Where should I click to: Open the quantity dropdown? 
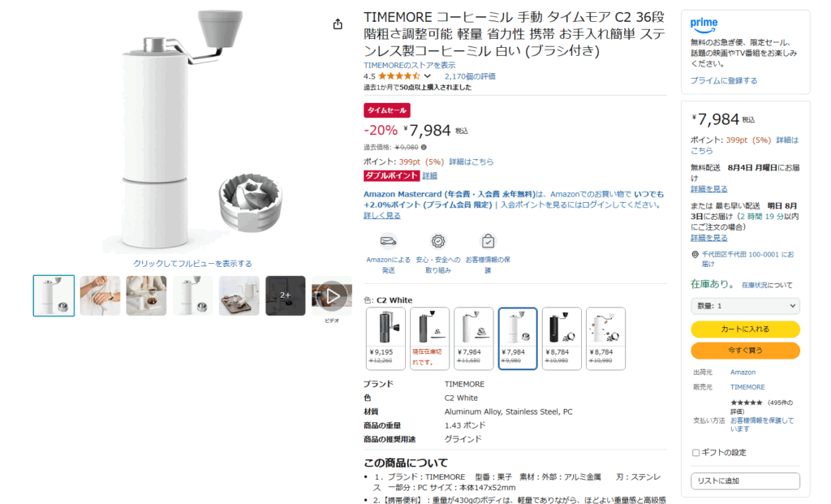745,306
